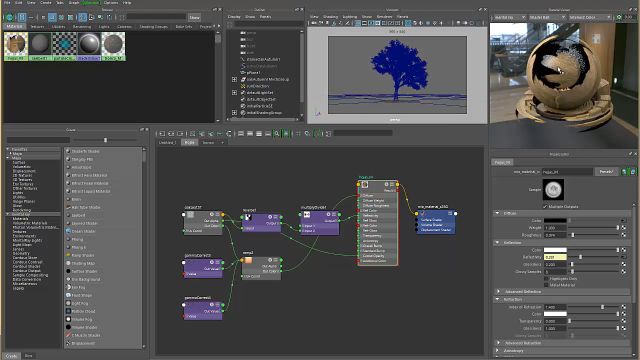Toggle grid display in node editor toolbar
The height and width of the screenshot is (360, 640).
click(x=298, y=133)
